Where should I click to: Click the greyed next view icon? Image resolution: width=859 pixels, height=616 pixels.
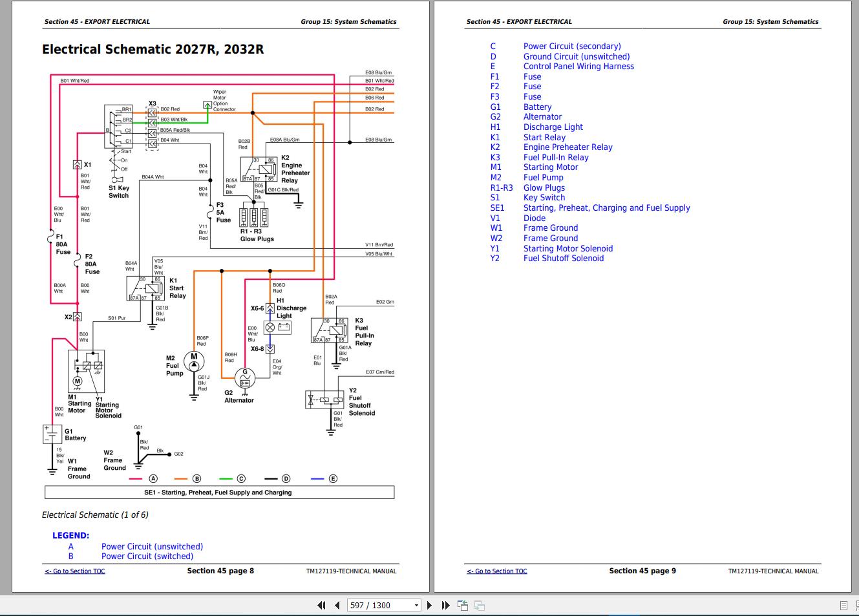[480, 606]
